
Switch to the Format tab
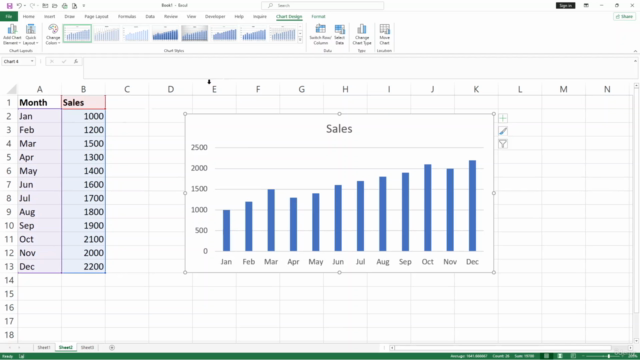(318, 16)
